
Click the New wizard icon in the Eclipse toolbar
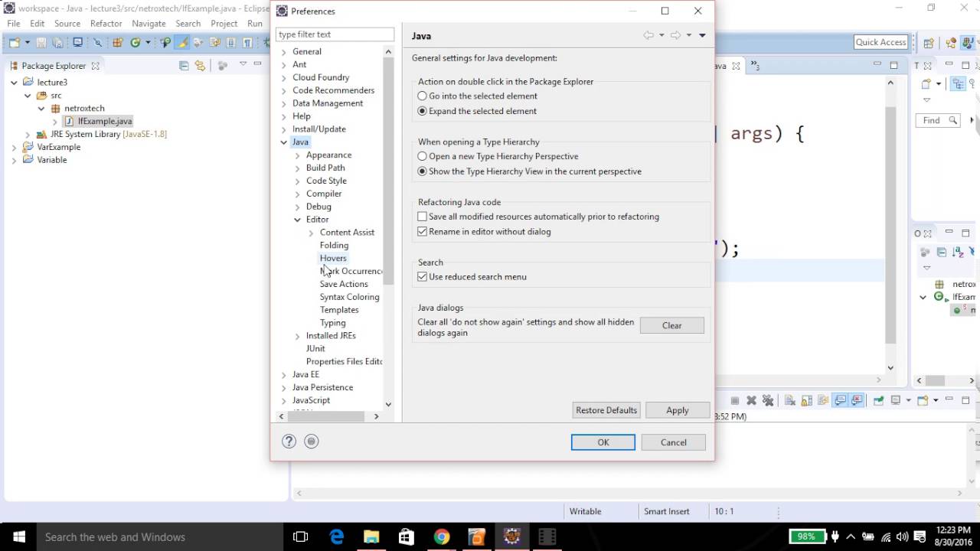[15, 43]
